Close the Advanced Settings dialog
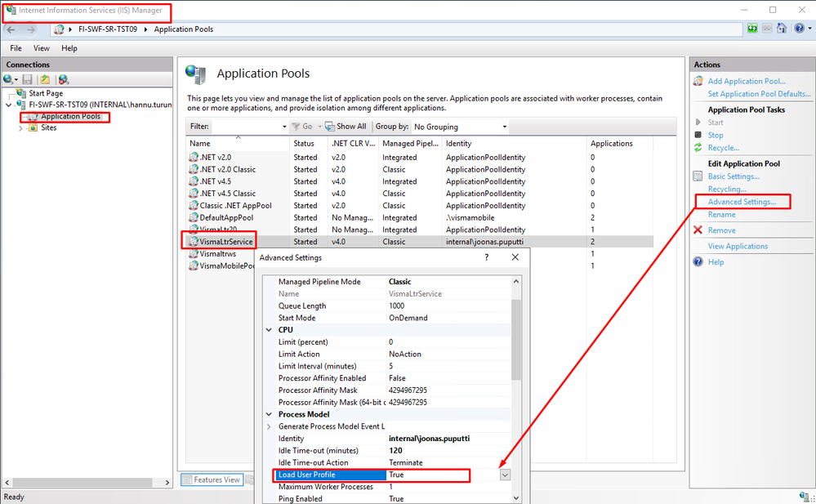The width and height of the screenshot is (816, 504). (x=515, y=257)
